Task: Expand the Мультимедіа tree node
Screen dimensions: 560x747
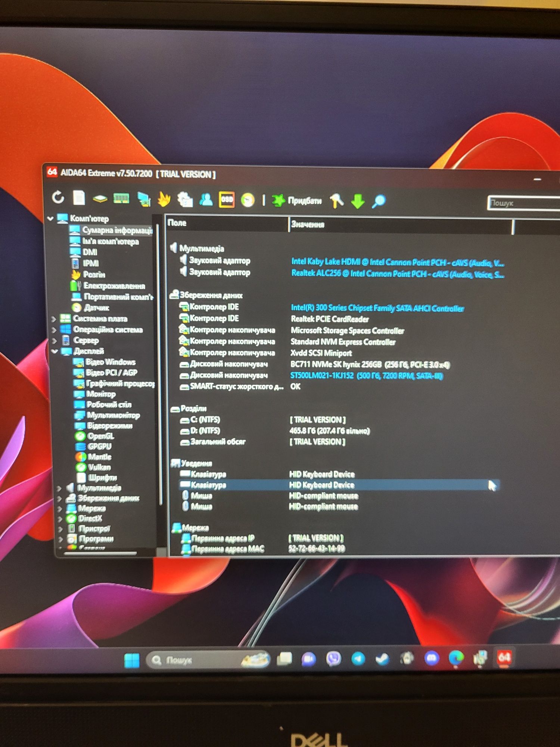Action: pos(59,488)
